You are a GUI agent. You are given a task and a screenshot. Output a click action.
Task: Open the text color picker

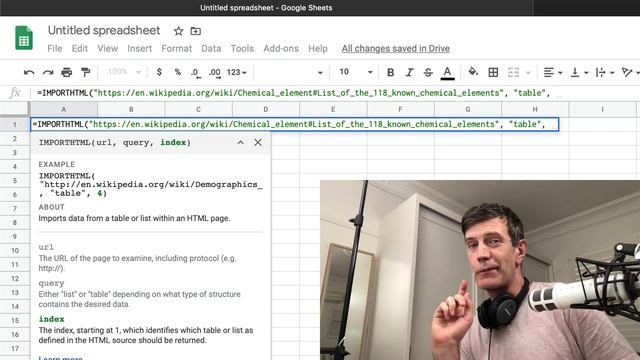tap(447, 73)
